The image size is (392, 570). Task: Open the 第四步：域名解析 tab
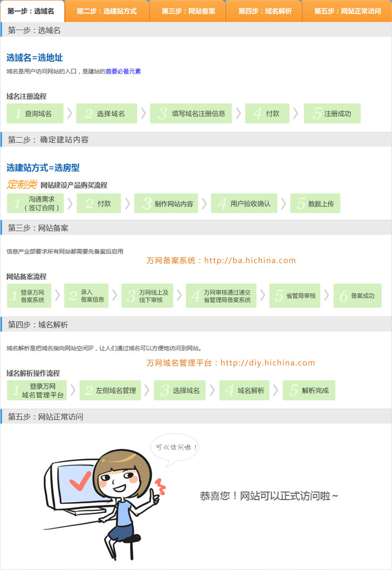(265, 11)
